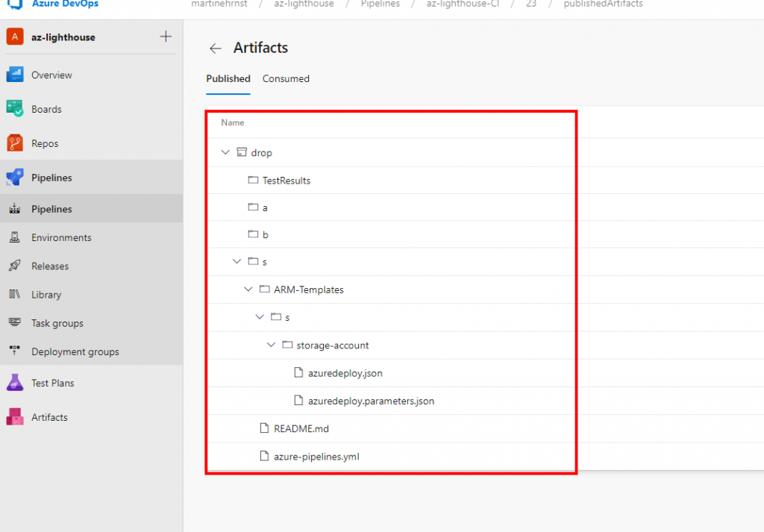This screenshot has height=532, width=764.
Task: Click the Pipelines breadcrumb link
Action: coord(381,4)
